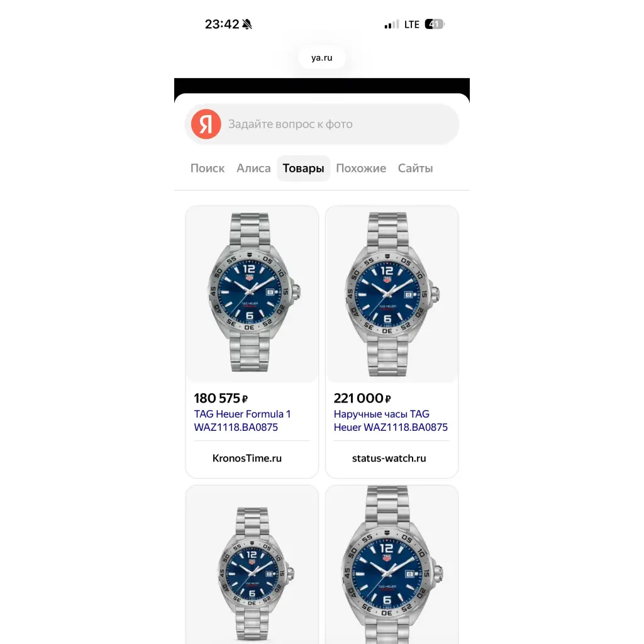Tap the muted bell status icon
This screenshot has height=644, width=644.
click(x=247, y=25)
